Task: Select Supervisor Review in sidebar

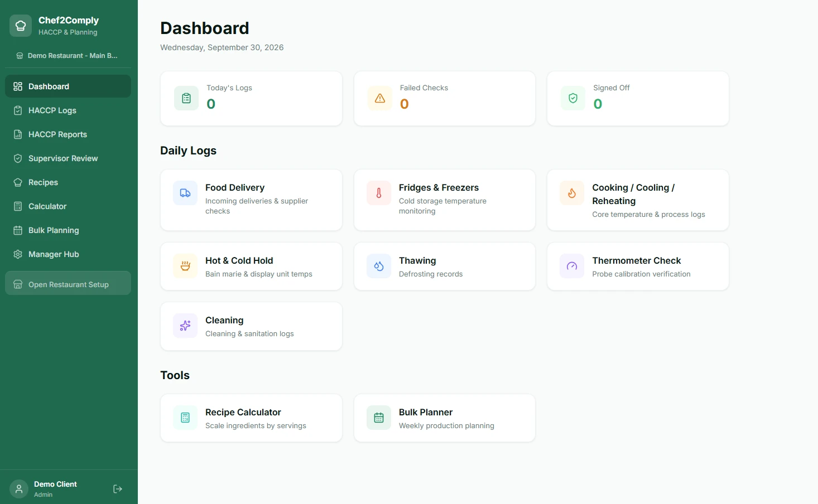Action: [68, 158]
